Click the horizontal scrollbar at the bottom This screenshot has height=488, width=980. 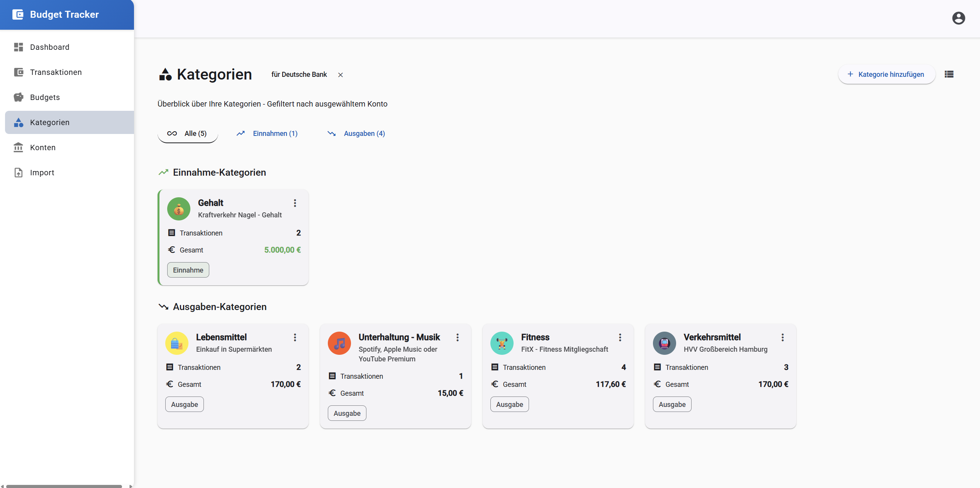coord(64,486)
